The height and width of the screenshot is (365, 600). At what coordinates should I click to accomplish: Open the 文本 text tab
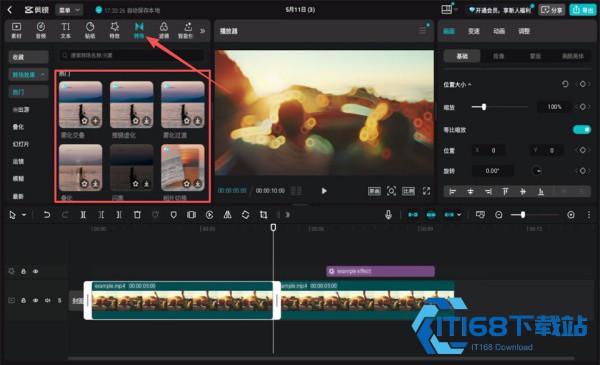click(x=65, y=30)
